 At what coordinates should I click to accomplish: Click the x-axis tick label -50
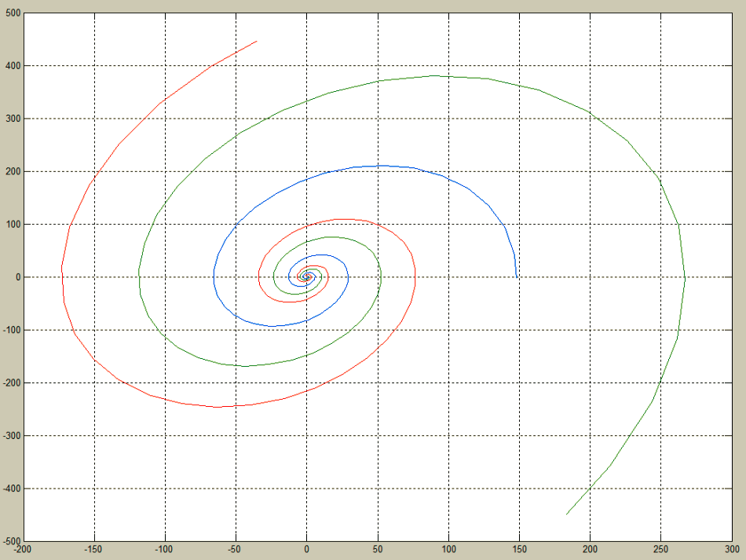(235, 550)
